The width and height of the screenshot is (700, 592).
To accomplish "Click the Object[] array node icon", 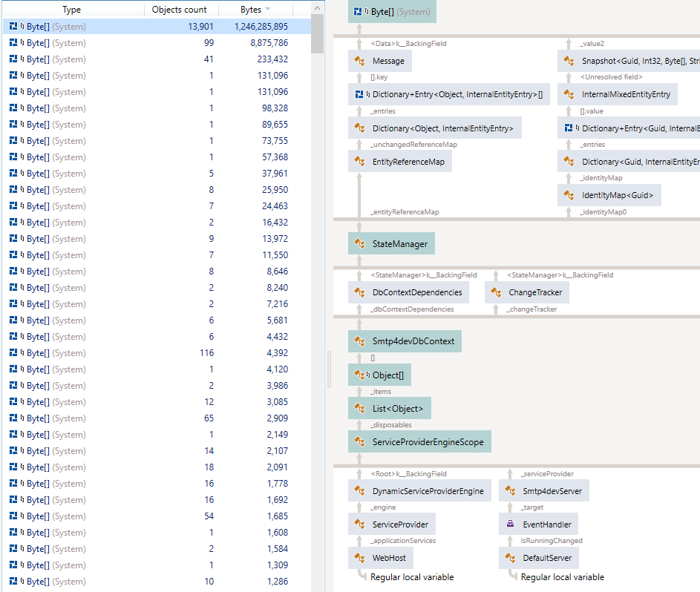I will click(x=358, y=375).
